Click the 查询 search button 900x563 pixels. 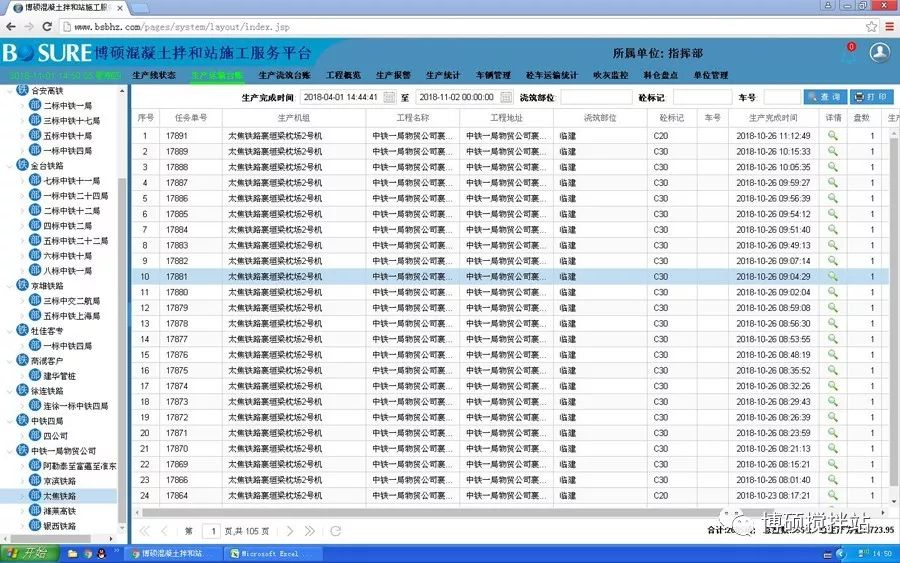(825, 97)
